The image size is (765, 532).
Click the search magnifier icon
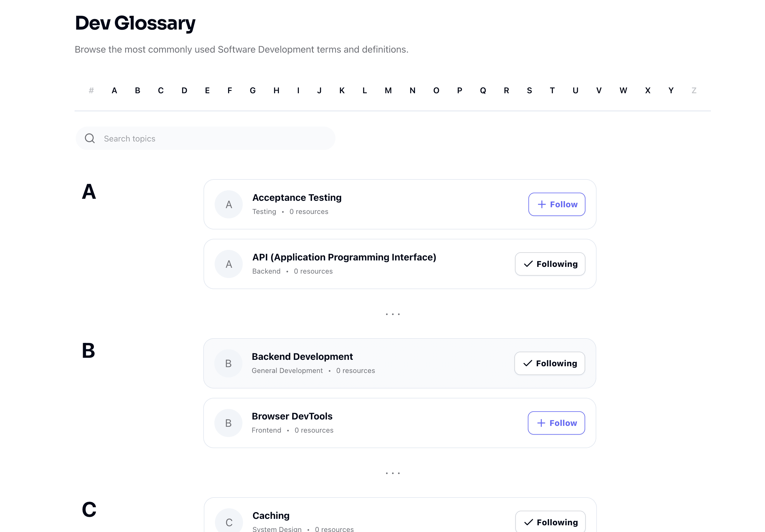click(89, 138)
